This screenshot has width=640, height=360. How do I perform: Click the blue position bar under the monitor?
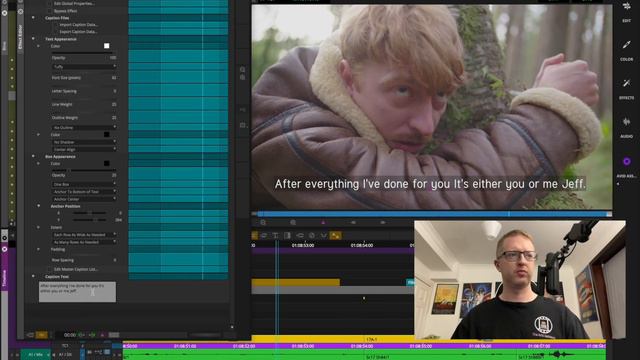point(432,214)
